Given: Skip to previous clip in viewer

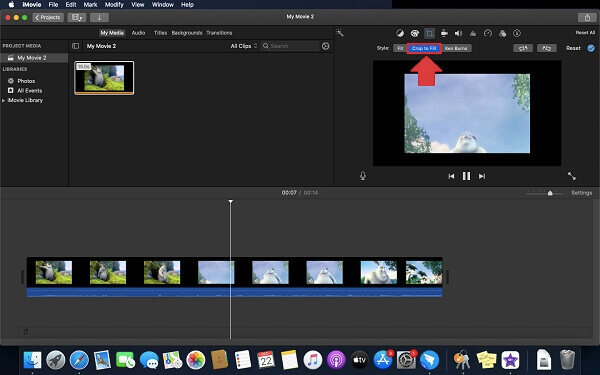Looking at the screenshot, I should pyautogui.click(x=451, y=176).
